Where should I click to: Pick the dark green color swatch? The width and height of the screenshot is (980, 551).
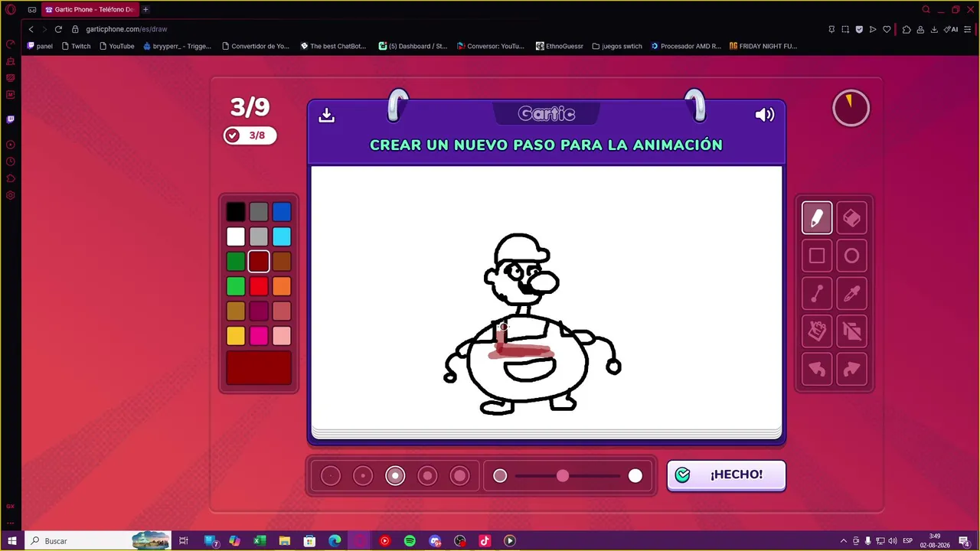tap(236, 262)
